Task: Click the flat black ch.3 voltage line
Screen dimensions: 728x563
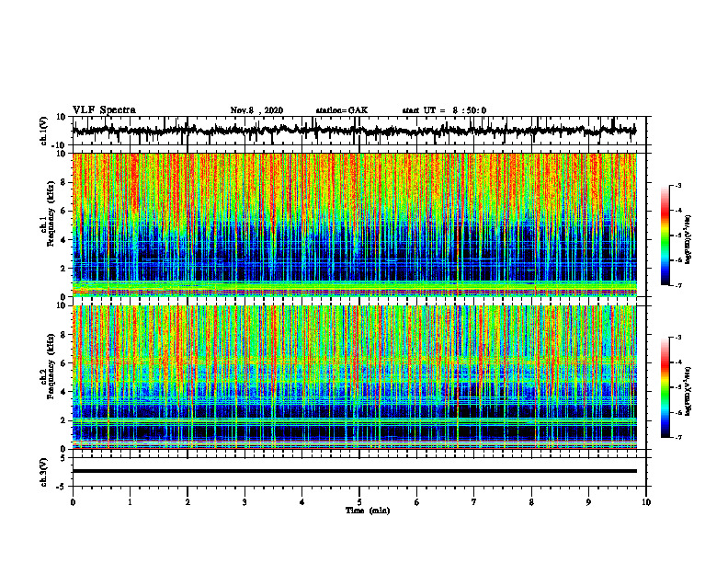Action: (354, 471)
